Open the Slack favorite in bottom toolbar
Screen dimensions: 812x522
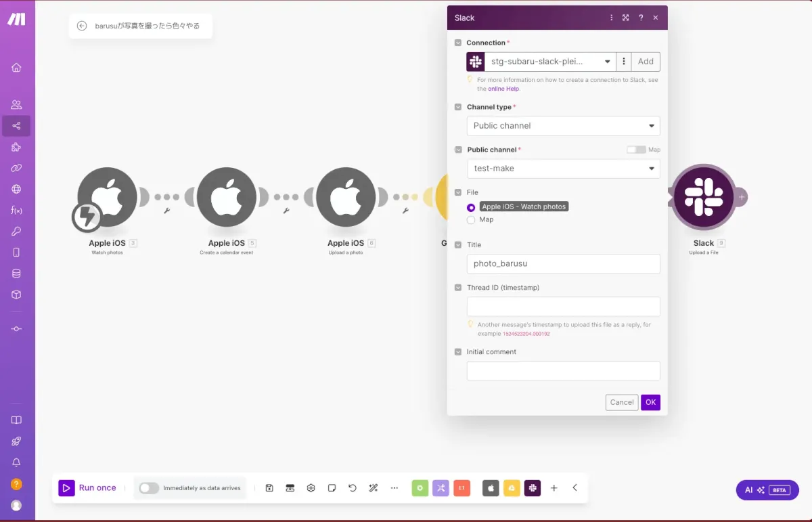533,488
